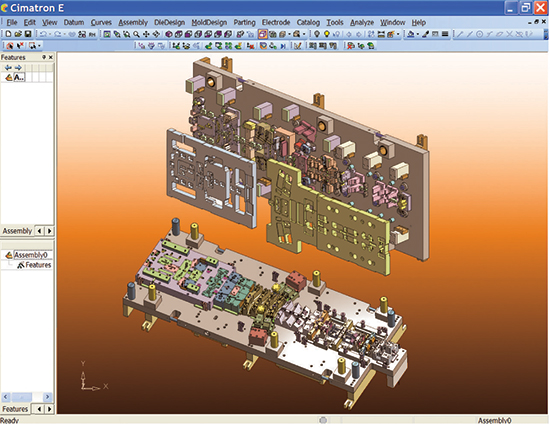Image resolution: width=550 pixels, height=429 pixels.
Task: Open dropdown arrow next to the fill color icon
Action: [x=417, y=34]
